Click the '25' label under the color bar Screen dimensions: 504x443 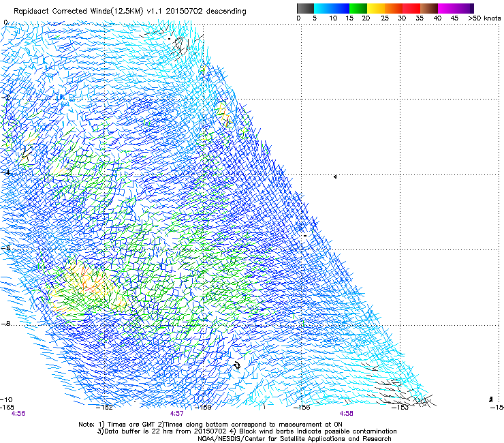coord(385,18)
